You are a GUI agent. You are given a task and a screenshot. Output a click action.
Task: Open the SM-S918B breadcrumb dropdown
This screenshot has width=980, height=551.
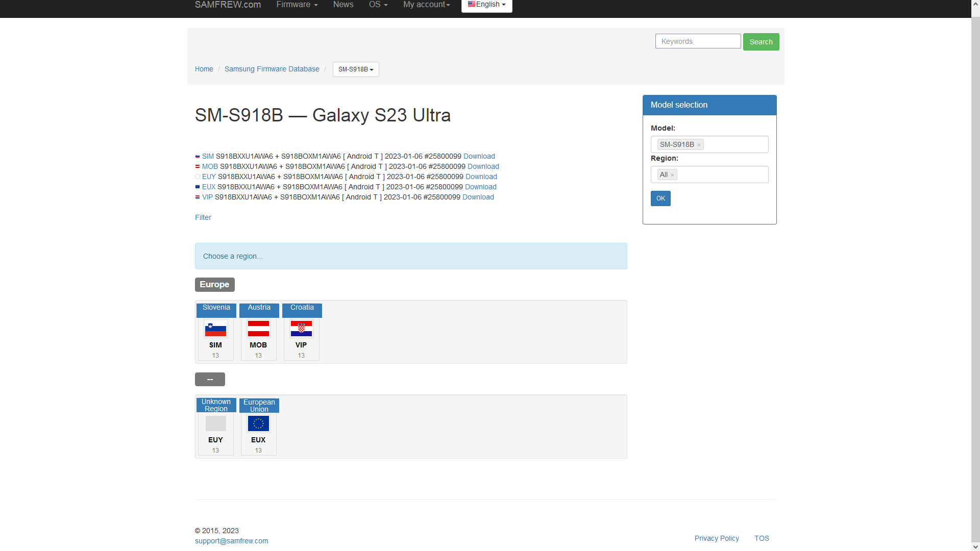click(x=356, y=69)
